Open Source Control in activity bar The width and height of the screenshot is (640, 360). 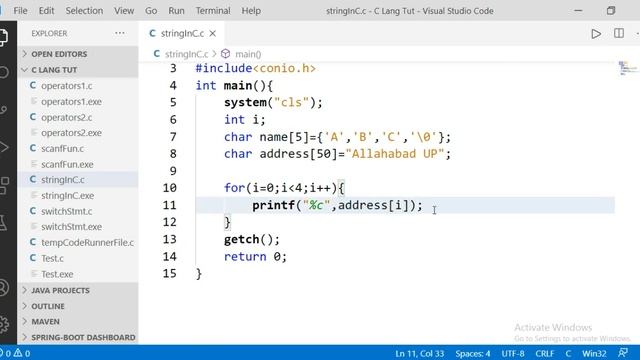(3, 109)
